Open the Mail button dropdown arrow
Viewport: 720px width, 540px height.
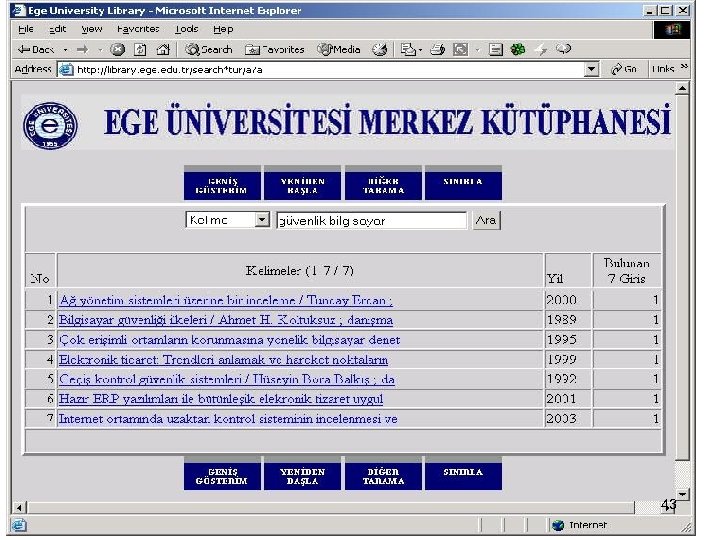420,49
